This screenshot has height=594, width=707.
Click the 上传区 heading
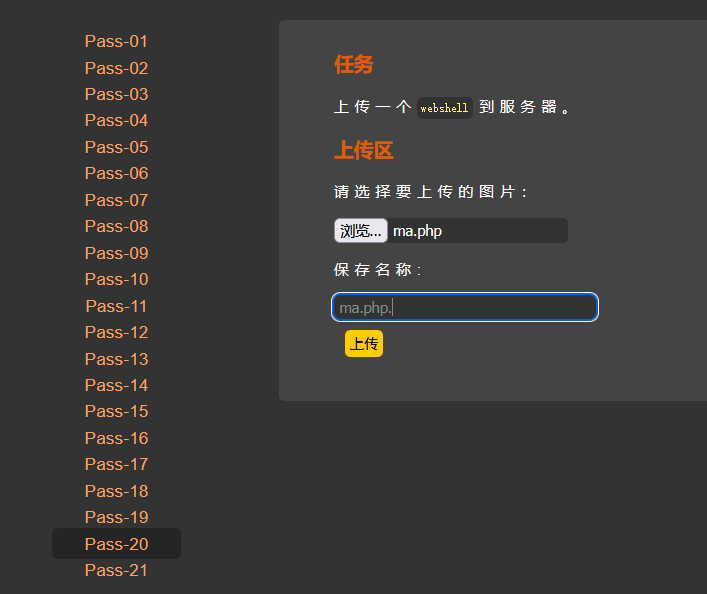pyautogui.click(x=363, y=150)
